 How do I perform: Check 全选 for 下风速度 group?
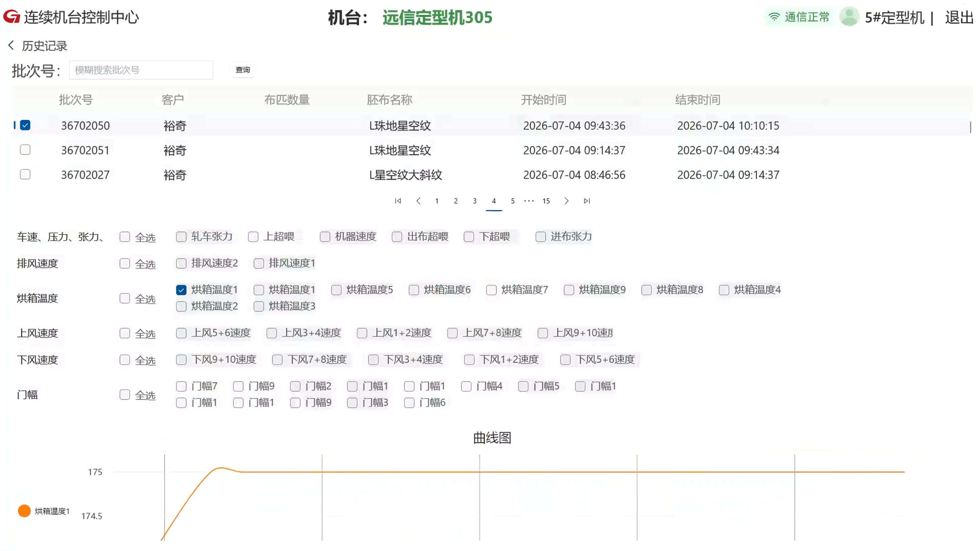click(125, 360)
